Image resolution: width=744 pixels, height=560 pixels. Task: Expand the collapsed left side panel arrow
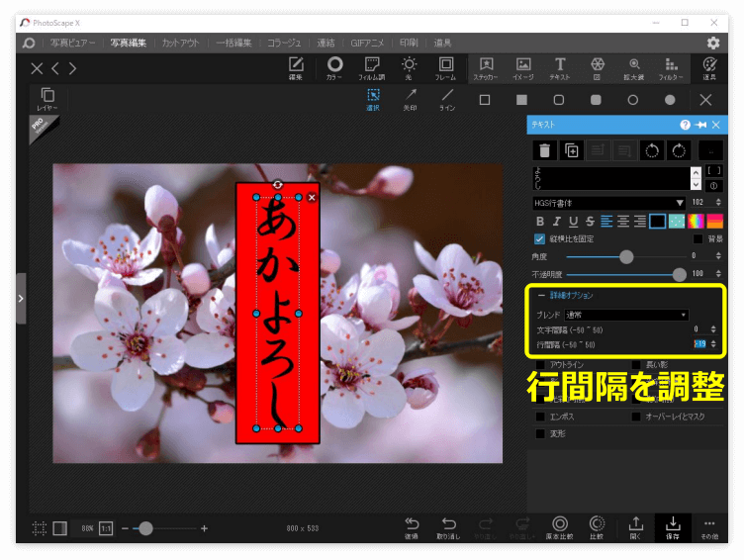(x=21, y=299)
